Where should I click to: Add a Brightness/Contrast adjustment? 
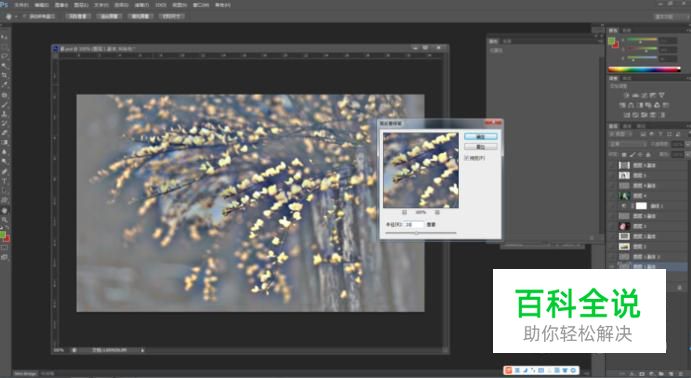click(626, 95)
